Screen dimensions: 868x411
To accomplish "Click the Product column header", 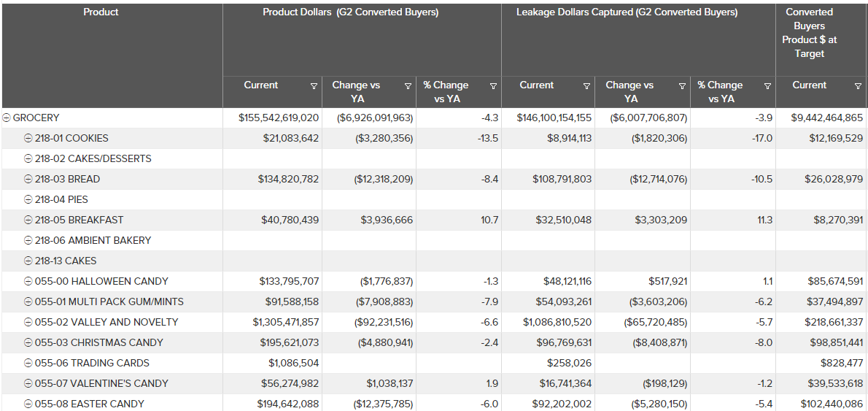I will click(x=101, y=12).
